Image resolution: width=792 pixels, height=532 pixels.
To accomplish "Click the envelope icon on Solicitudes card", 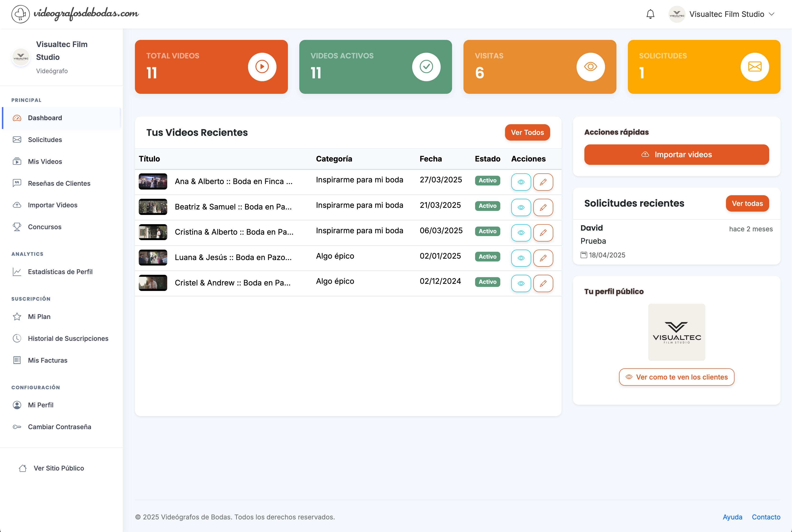I will pyautogui.click(x=754, y=66).
